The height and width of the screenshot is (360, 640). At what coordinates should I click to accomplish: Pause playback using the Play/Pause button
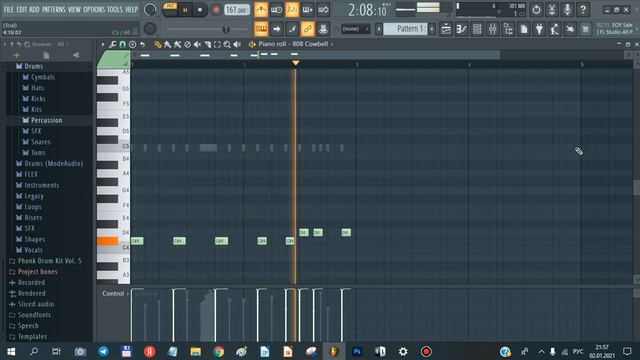click(x=184, y=10)
